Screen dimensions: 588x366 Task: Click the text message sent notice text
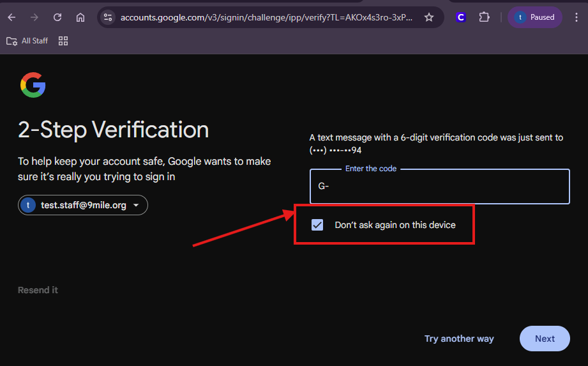click(x=436, y=144)
